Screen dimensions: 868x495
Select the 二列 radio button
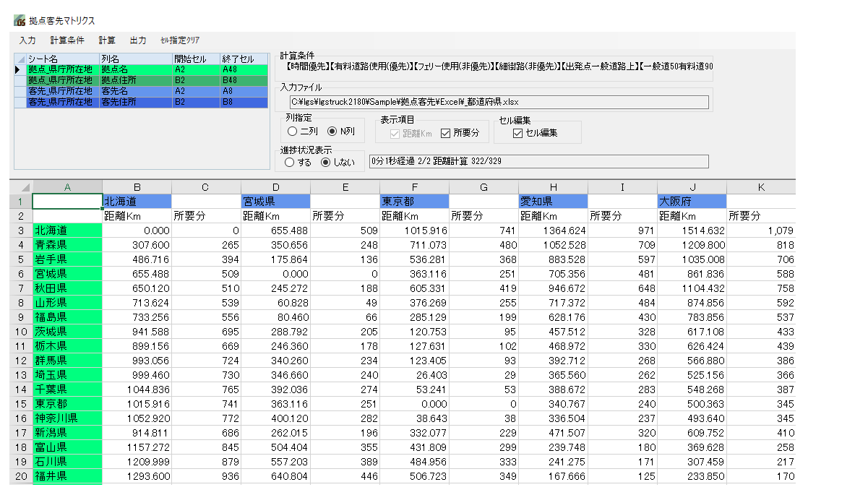(x=293, y=132)
